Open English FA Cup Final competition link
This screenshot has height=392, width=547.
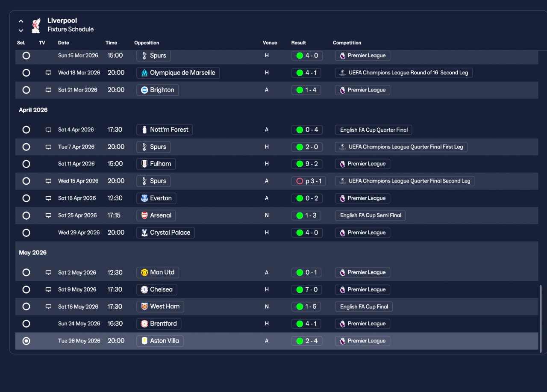click(364, 307)
